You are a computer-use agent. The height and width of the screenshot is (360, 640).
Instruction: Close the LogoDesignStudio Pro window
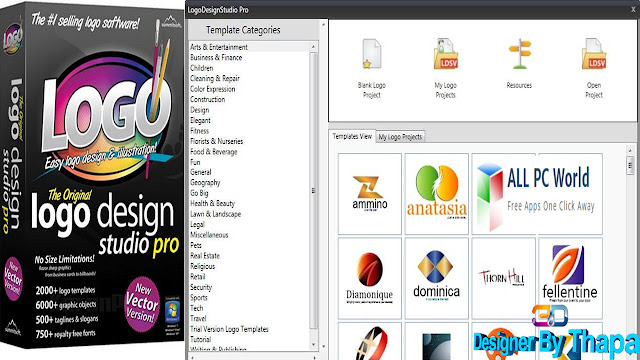[x=633, y=9]
